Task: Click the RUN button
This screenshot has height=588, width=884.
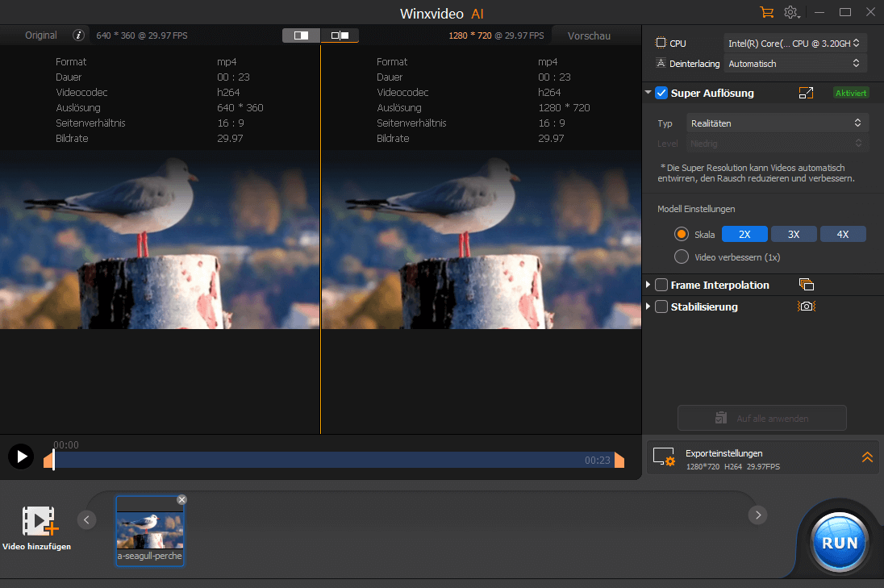Action: click(x=839, y=541)
